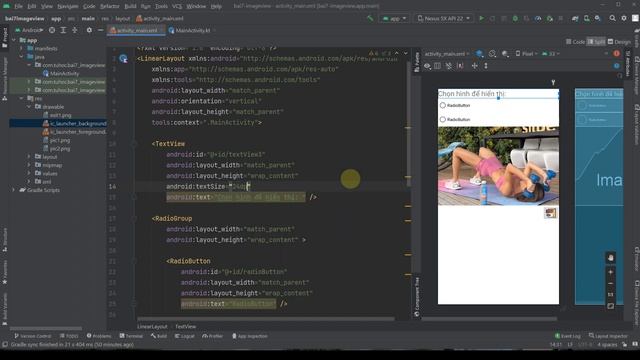Image resolution: width=640 pixels, height=360 pixels.
Task: Click the align tool icon in design toolbar
Action: pos(474,66)
